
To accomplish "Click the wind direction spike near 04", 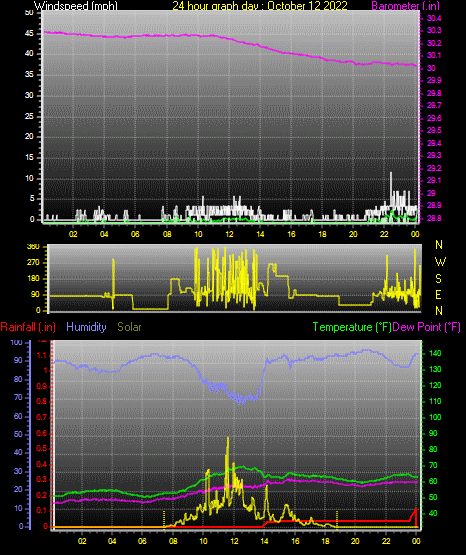I will 113,283.
